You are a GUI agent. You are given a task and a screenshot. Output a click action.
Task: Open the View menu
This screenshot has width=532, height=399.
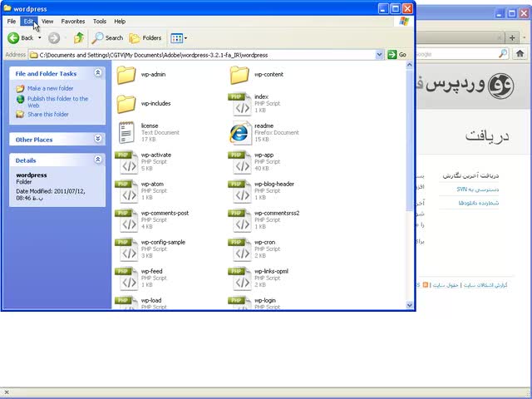point(47,22)
